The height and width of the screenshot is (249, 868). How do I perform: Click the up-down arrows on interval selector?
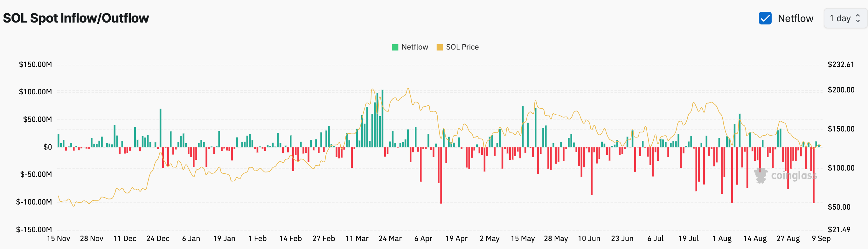point(858,18)
